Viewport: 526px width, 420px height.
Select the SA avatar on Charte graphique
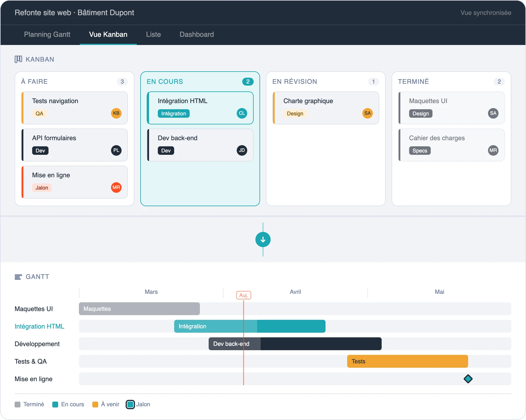tap(367, 113)
